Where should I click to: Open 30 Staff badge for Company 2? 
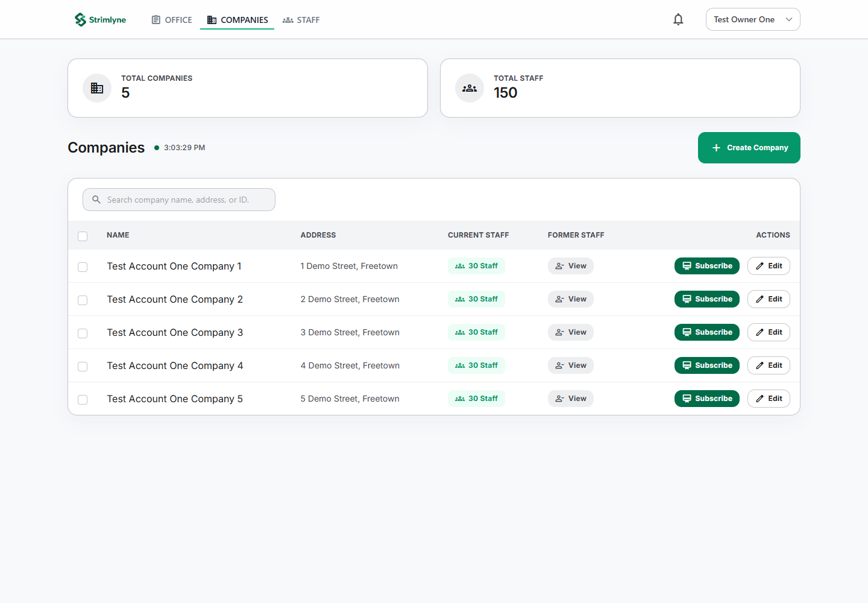(476, 299)
